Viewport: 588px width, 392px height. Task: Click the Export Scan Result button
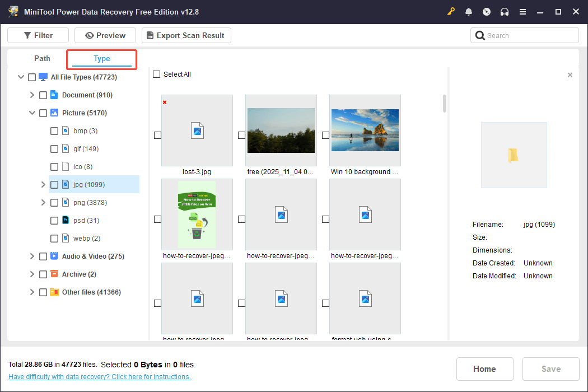186,36
